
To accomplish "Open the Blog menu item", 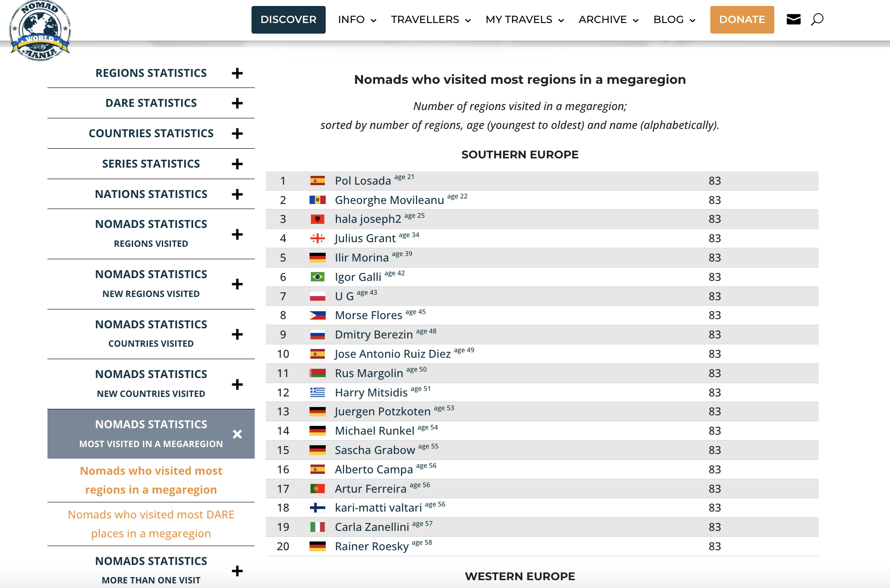I will 674,20.
